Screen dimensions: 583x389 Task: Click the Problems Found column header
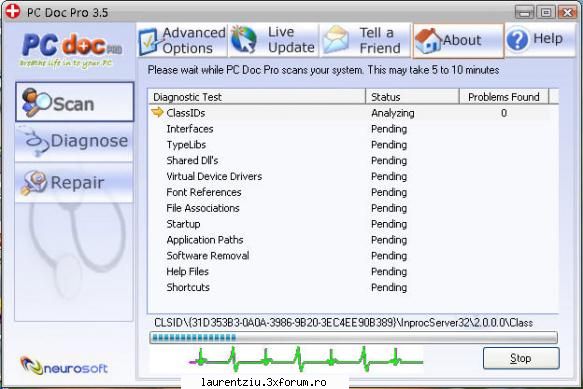(504, 97)
